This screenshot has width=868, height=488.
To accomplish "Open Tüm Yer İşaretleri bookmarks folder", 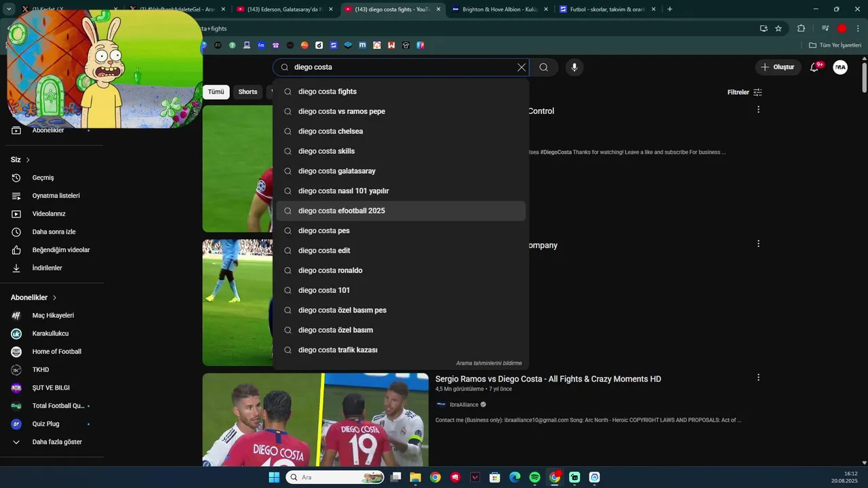I will click(835, 45).
